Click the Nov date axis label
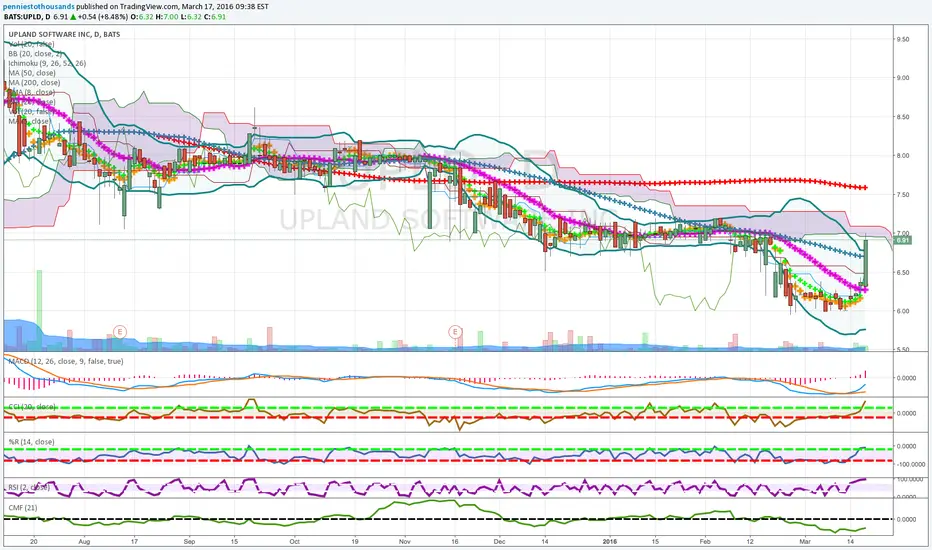This screenshot has height=550, width=932. tap(405, 542)
